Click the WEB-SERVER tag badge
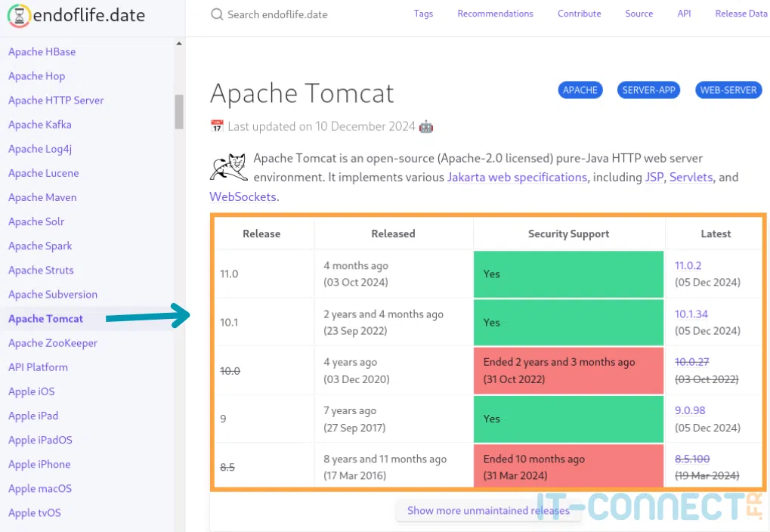 728,90
